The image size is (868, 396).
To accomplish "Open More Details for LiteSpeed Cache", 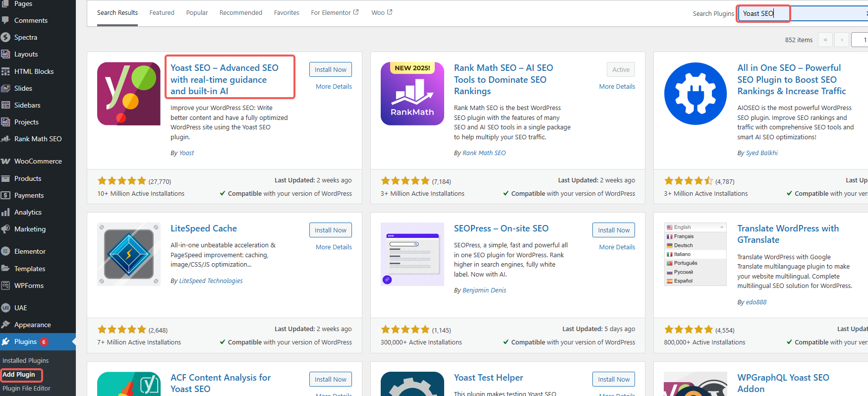I will point(334,247).
